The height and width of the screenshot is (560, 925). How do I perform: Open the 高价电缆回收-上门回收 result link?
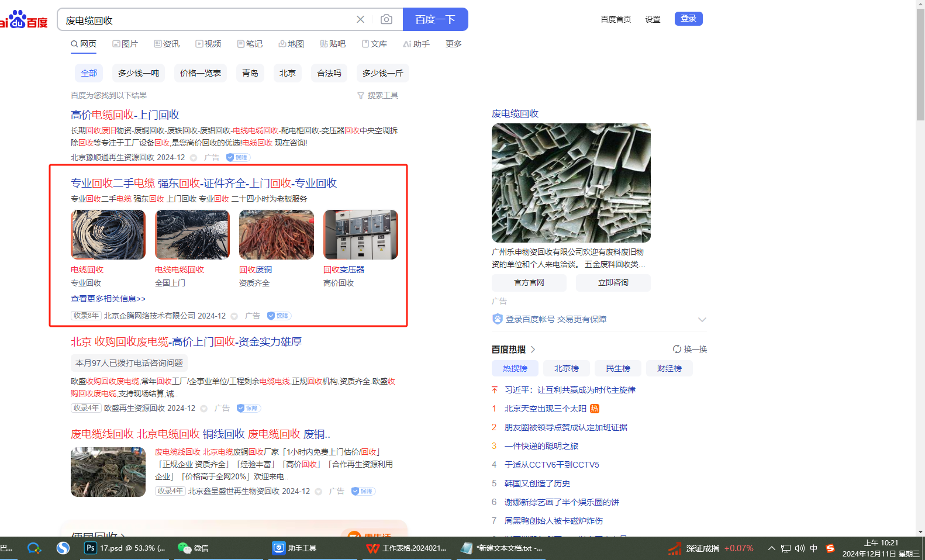click(x=125, y=115)
